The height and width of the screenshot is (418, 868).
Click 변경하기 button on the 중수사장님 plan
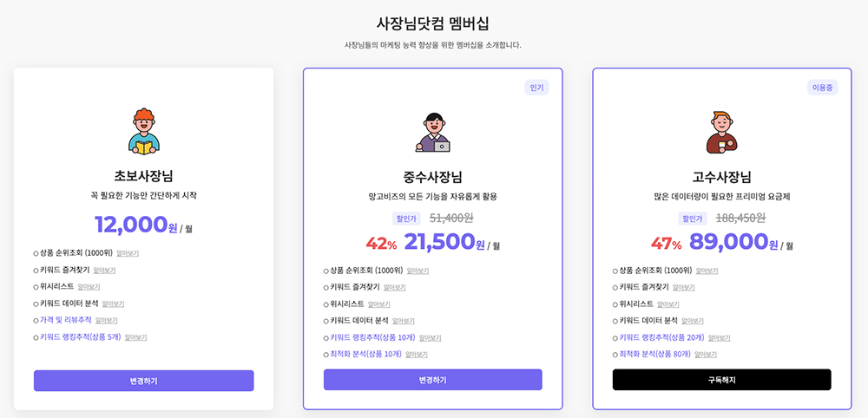pos(433,380)
